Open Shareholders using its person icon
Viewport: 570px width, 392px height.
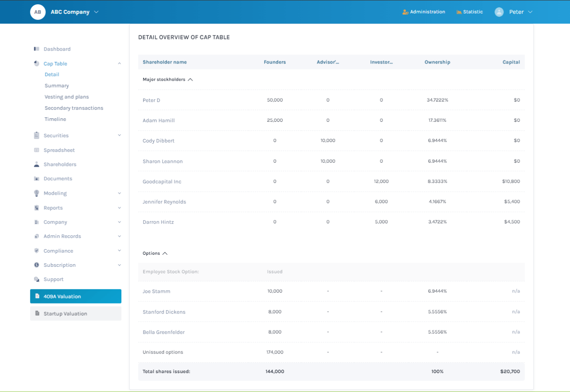pos(36,164)
